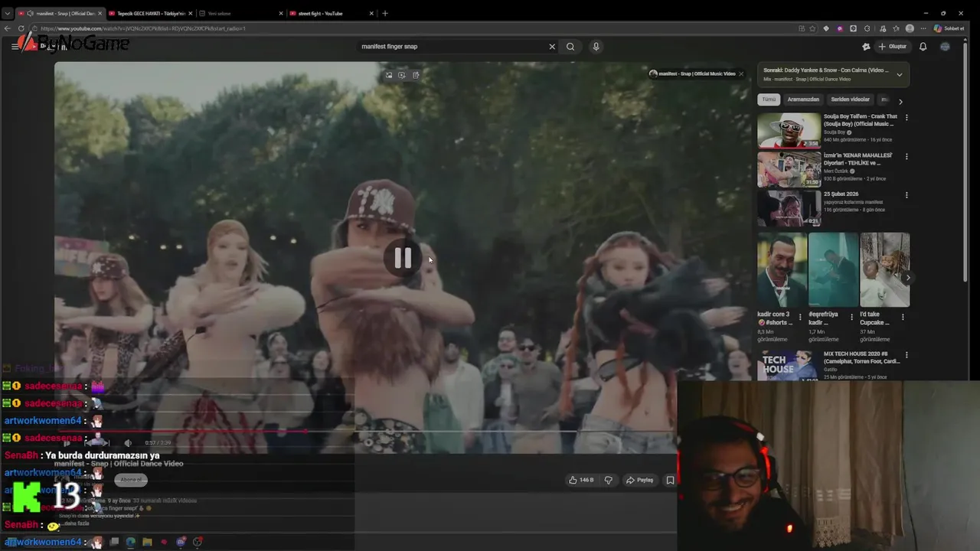Open Edge browser from the taskbar
This screenshot has width=980, height=551.
point(130,542)
